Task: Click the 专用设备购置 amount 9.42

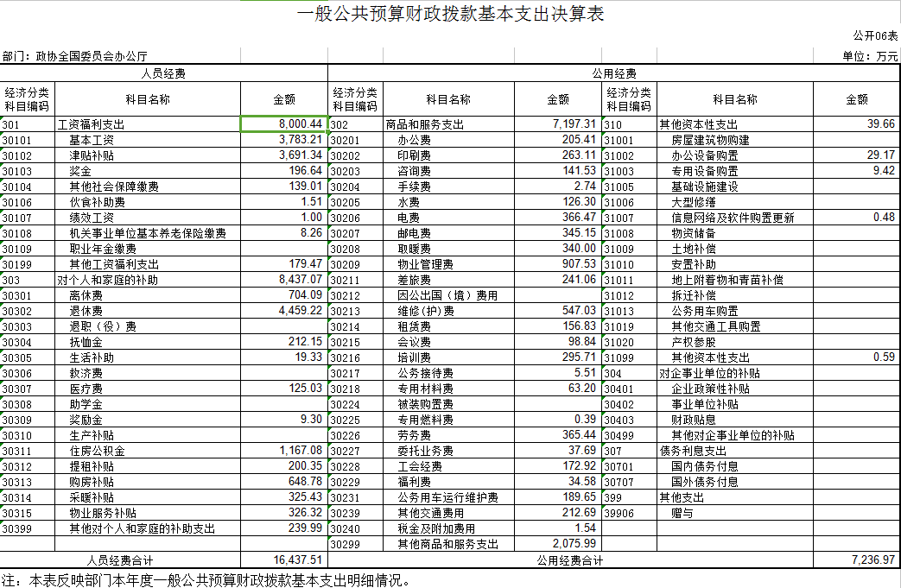Action: pos(857,171)
